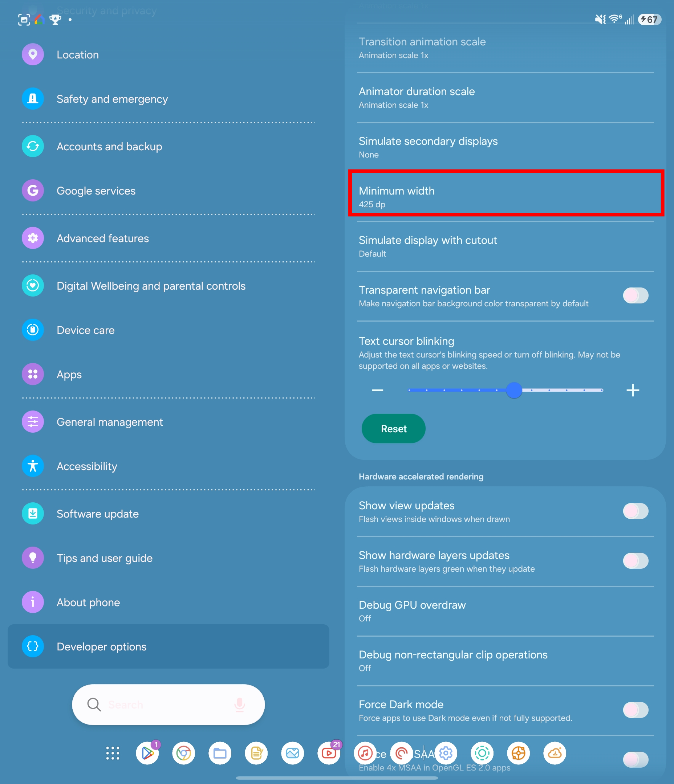Open Debug GPU overdraw options
Screen dimensions: 674x784
(505, 611)
